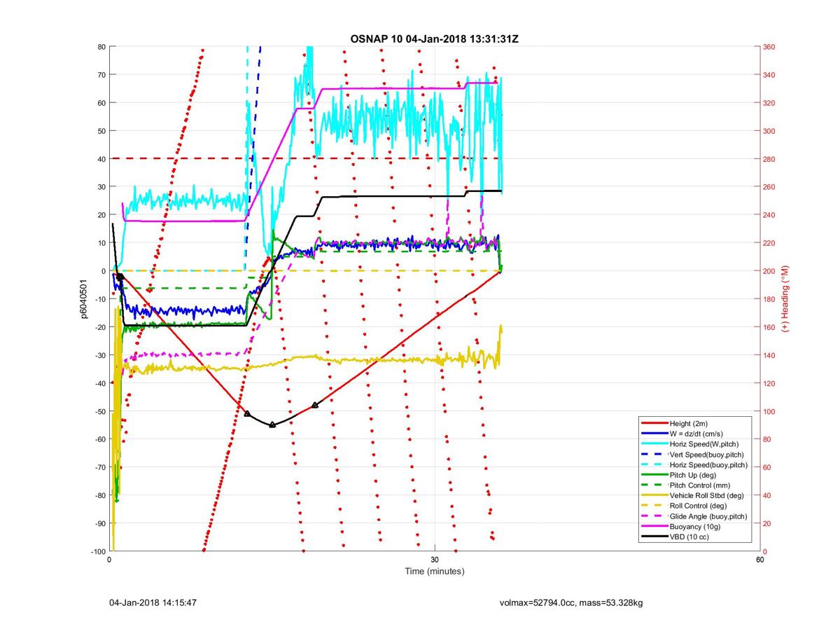Select the 'Pitch Up (deg)' legend entry
This screenshot has width=840, height=620.
pos(694,475)
